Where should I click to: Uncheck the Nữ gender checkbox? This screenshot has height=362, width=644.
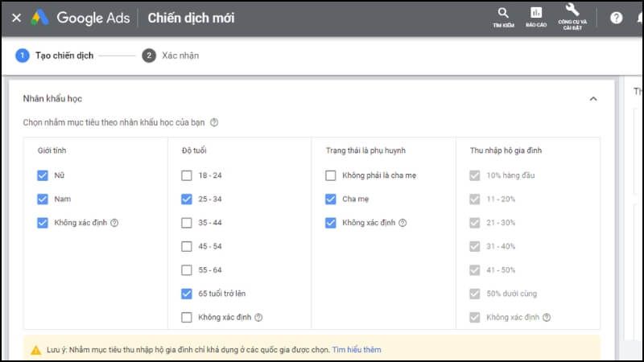pos(43,175)
